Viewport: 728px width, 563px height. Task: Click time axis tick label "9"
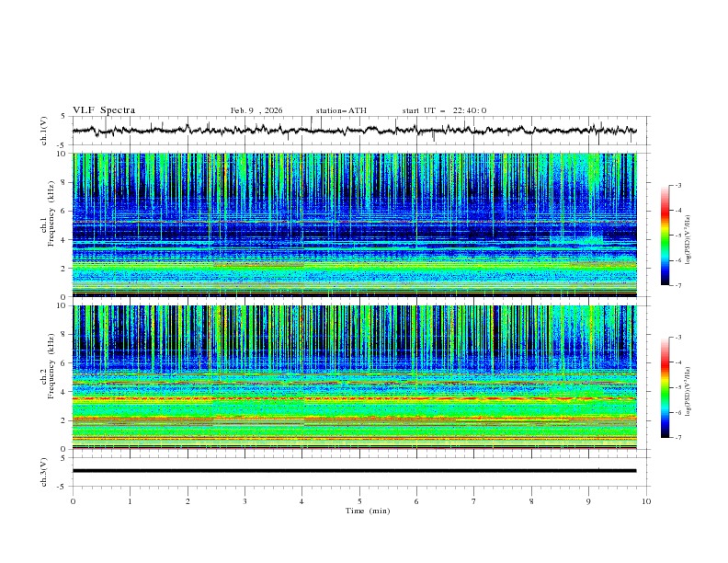(588, 501)
